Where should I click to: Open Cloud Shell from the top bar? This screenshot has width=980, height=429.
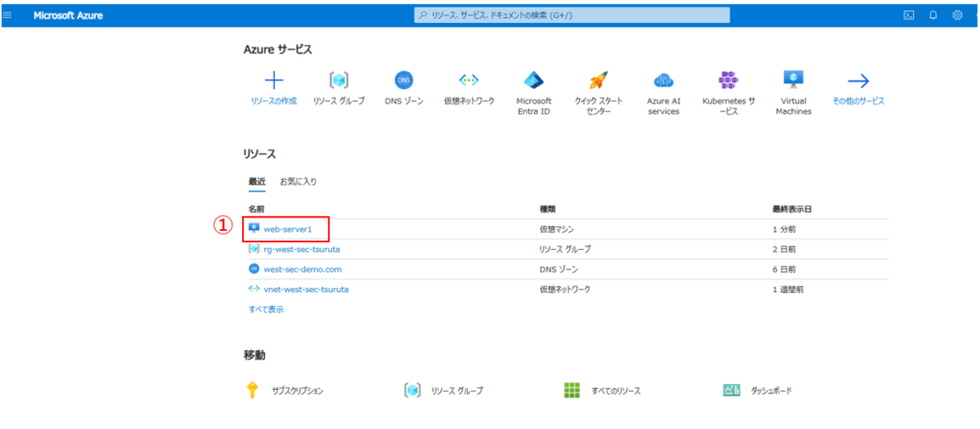(909, 15)
